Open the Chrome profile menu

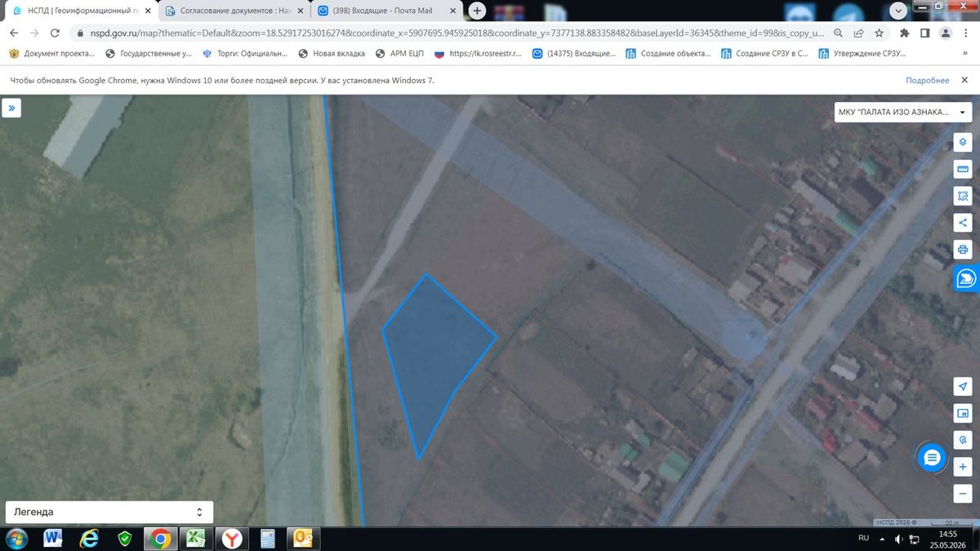[x=945, y=33]
